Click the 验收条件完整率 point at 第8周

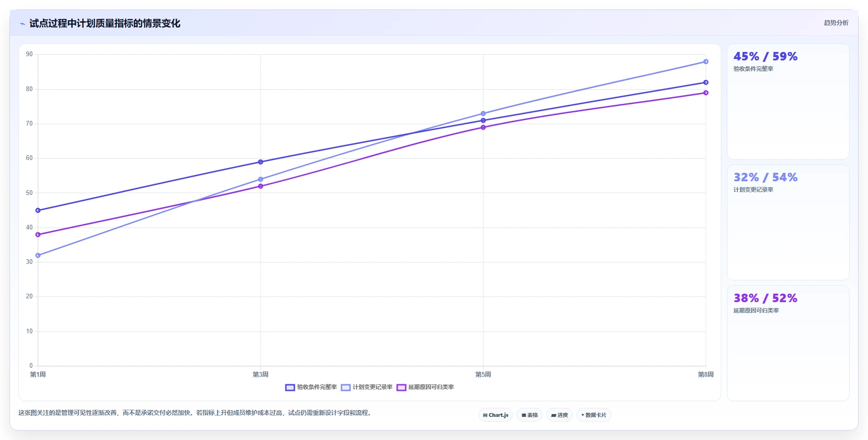(x=706, y=82)
